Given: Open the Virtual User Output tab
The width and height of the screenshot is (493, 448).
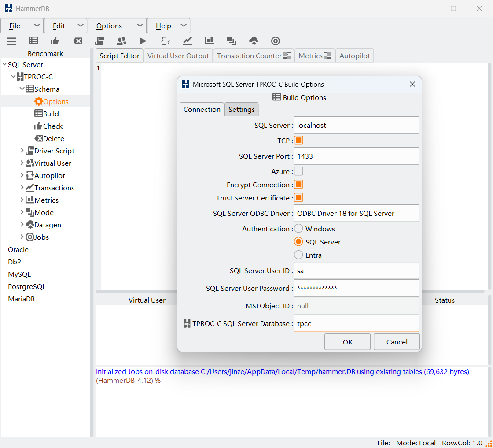Looking at the screenshot, I should pyautogui.click(x=178, y=56).
